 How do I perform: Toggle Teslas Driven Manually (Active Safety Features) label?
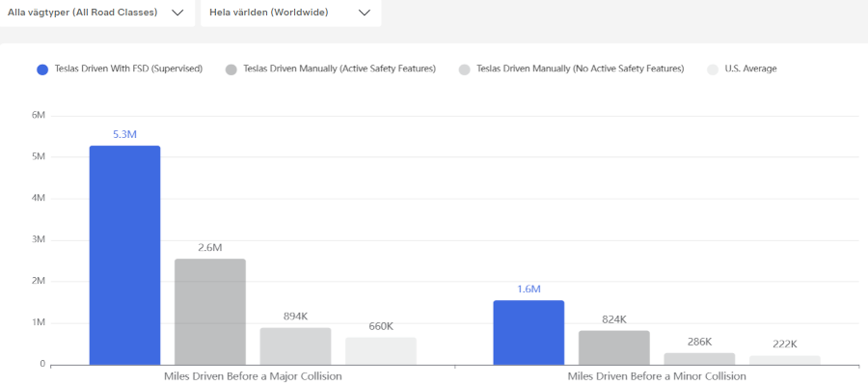(x=339, y=69)
